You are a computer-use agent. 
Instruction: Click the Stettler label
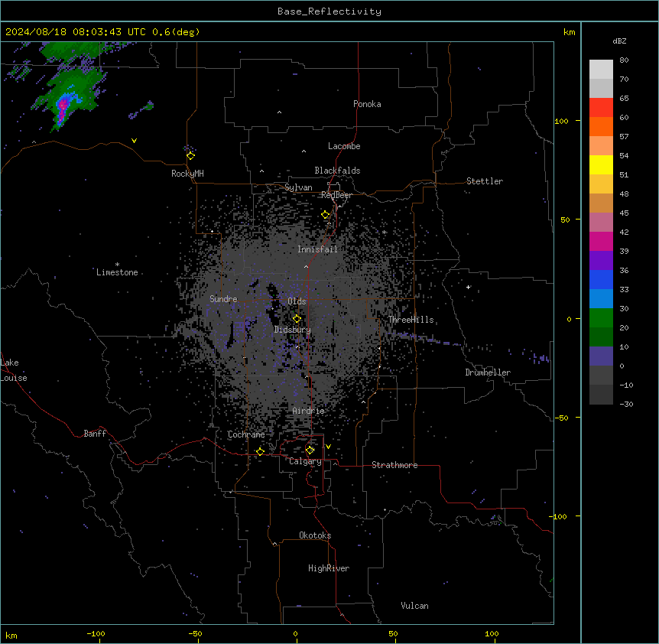click(x=484, y=181)
